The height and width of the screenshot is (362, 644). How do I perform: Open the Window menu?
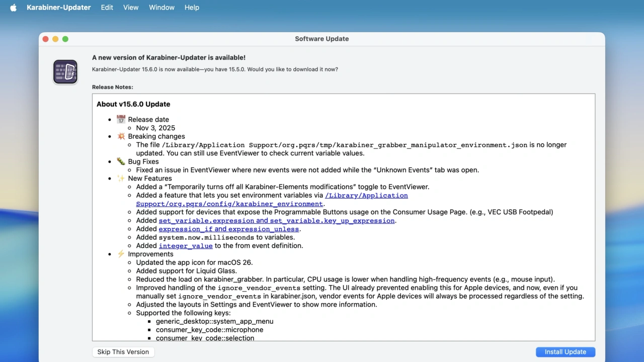click(x=162, y=8)
